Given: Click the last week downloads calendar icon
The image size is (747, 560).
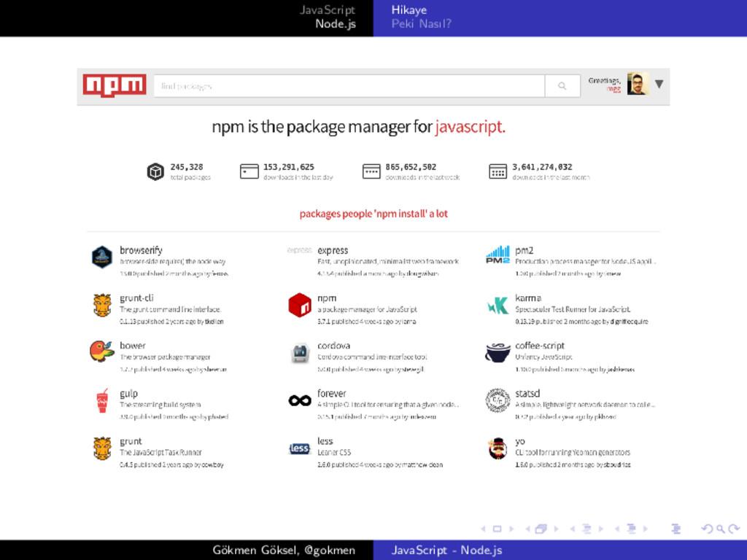Looking at the screenshot, I should click(x=371, y=171).
